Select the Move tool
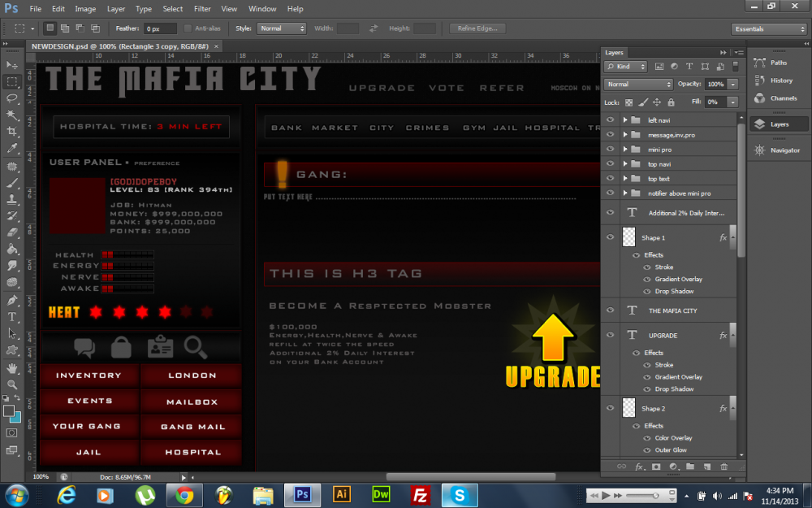 [12, 64]
